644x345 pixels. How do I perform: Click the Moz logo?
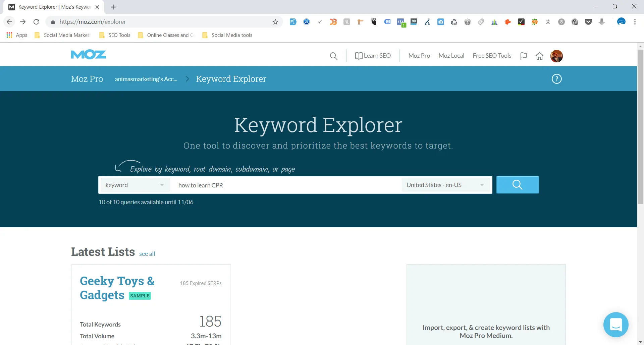click(x=88, y=54)
